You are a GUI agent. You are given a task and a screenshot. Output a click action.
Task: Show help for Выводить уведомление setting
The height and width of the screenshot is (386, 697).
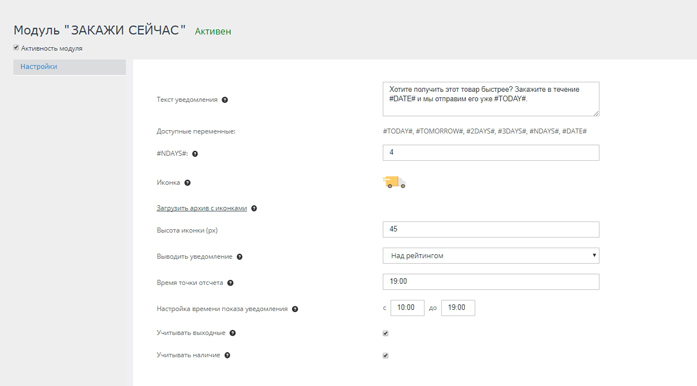[240, 257]
